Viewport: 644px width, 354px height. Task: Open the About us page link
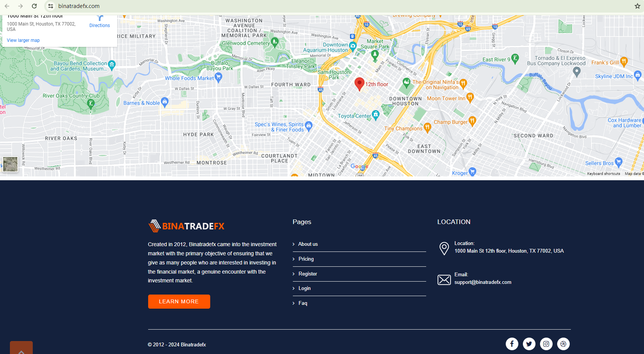308,244
